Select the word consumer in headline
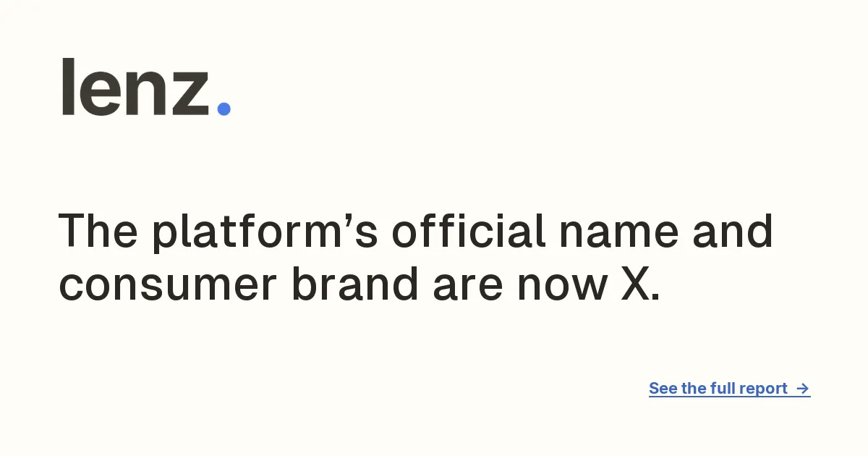 pos(168,288)
